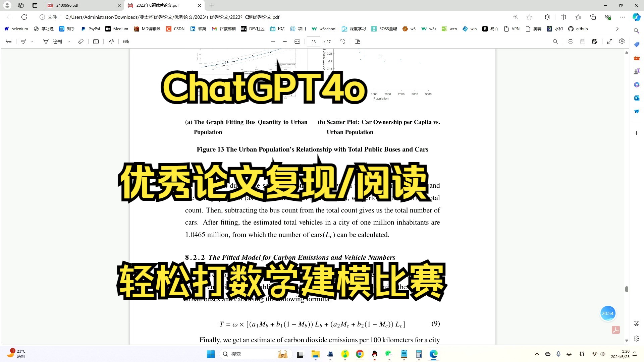Image resolution: width=644 pixels, height=362 pixels.
Task: Open tab actions menu icon
Action: pyautogui.click(x=35, y=5)
